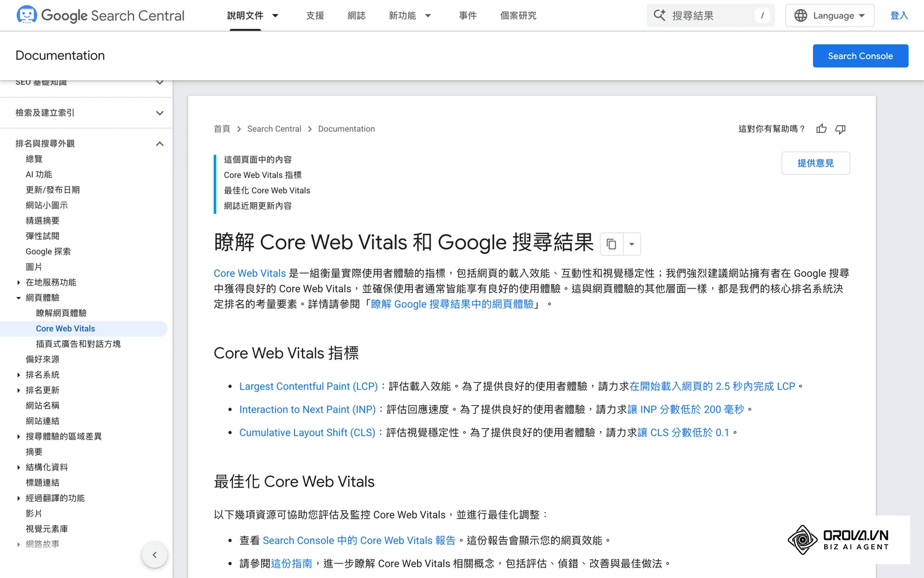Focus the 搜尋結果 search field
The image size is (924, 578).
click(711, 16)
